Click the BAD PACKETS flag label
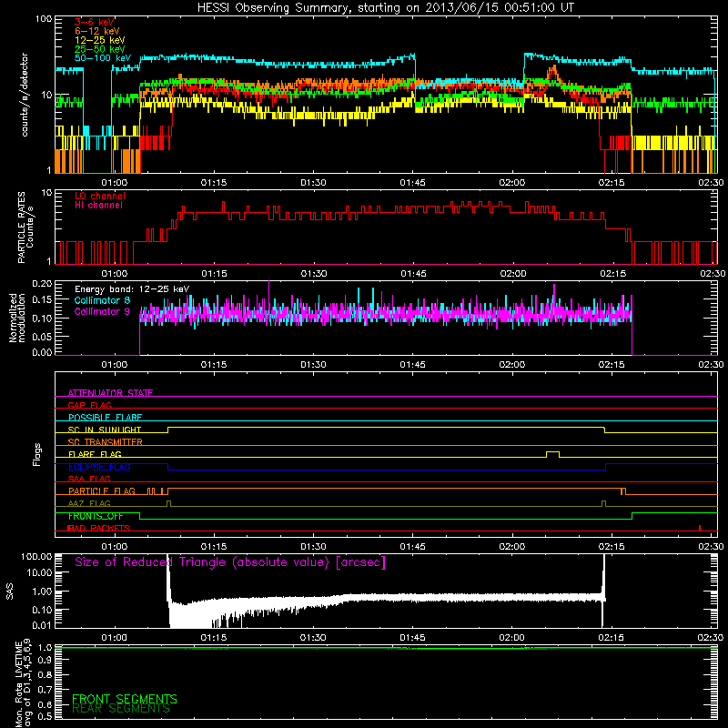The width and height of the screenshot is (728, 728). (98, 528)
